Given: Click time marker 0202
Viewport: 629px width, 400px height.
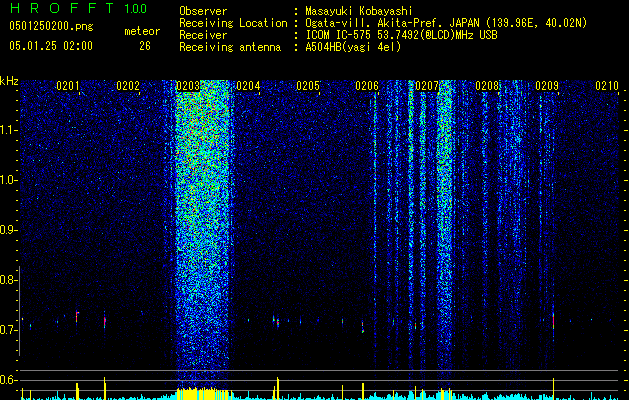Looking at the screenshot, I should 128,86.
